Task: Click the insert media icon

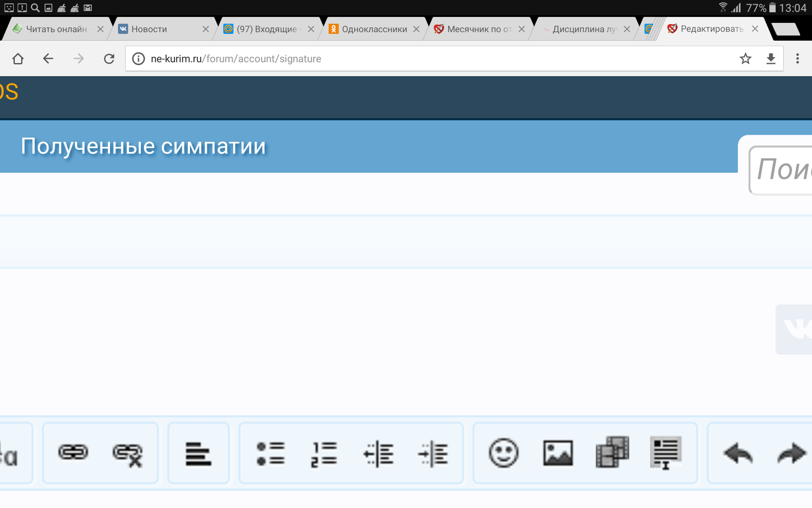Action: click(x=613, y=453)
